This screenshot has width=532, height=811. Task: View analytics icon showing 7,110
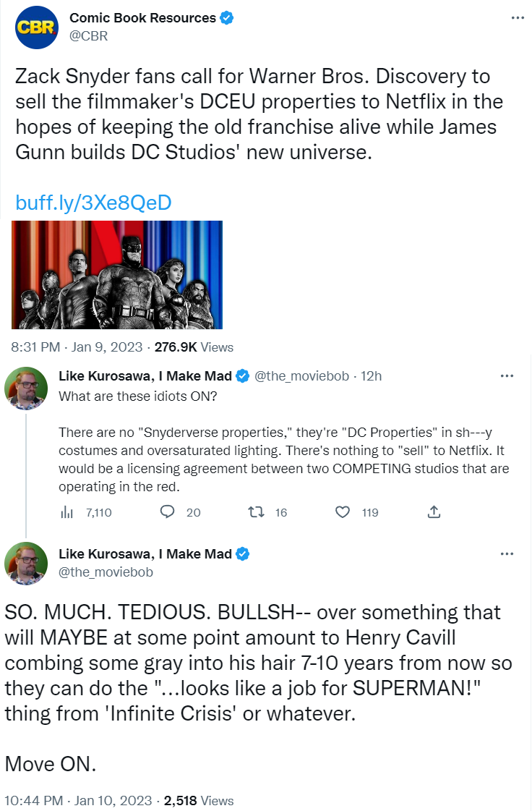[x=66, y=512]
